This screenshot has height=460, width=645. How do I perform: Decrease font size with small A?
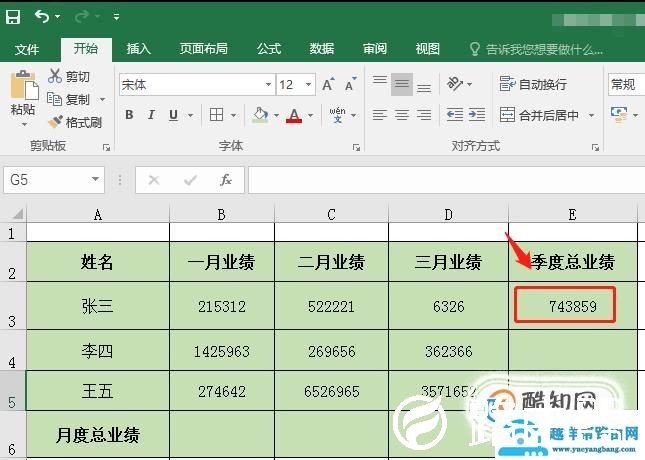tap(350, 84)
